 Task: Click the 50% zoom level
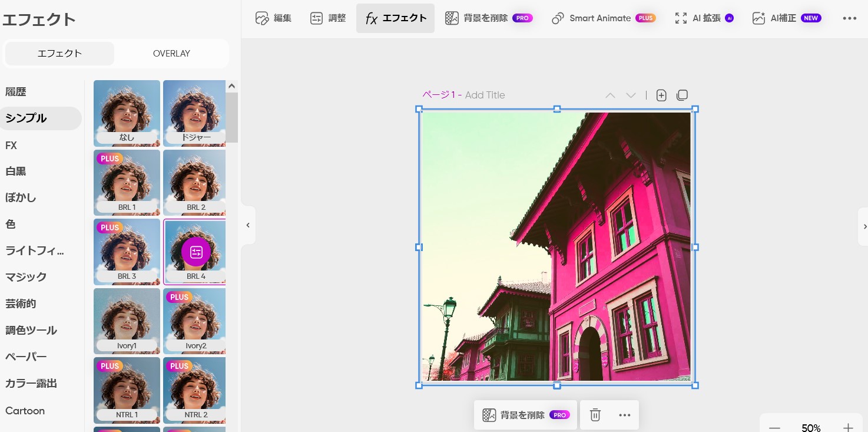(811, 428)
